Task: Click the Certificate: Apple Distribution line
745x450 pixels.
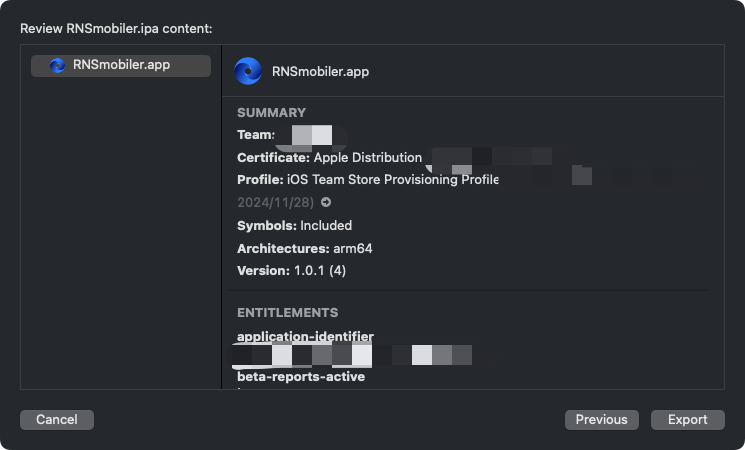Action: click(329, 158)
